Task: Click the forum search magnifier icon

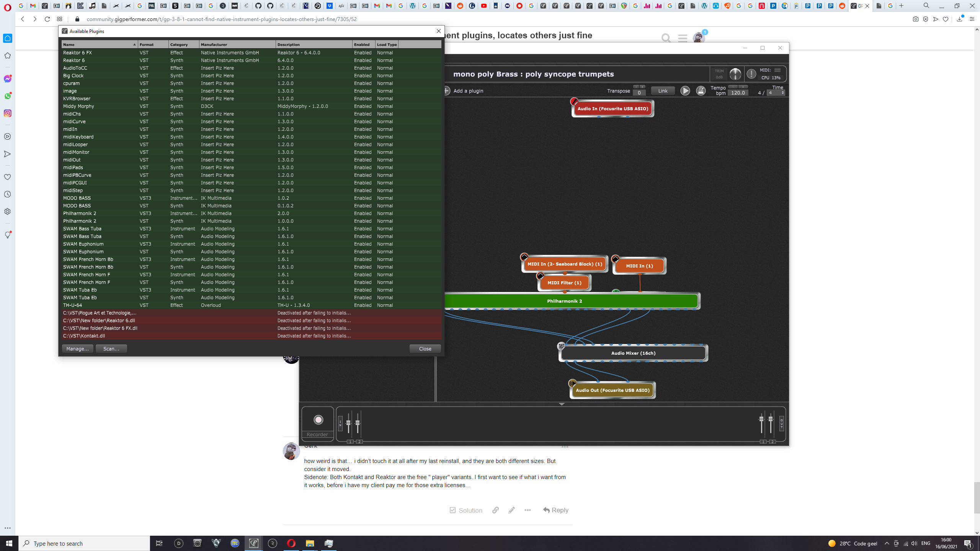Action: click(666, 38)
